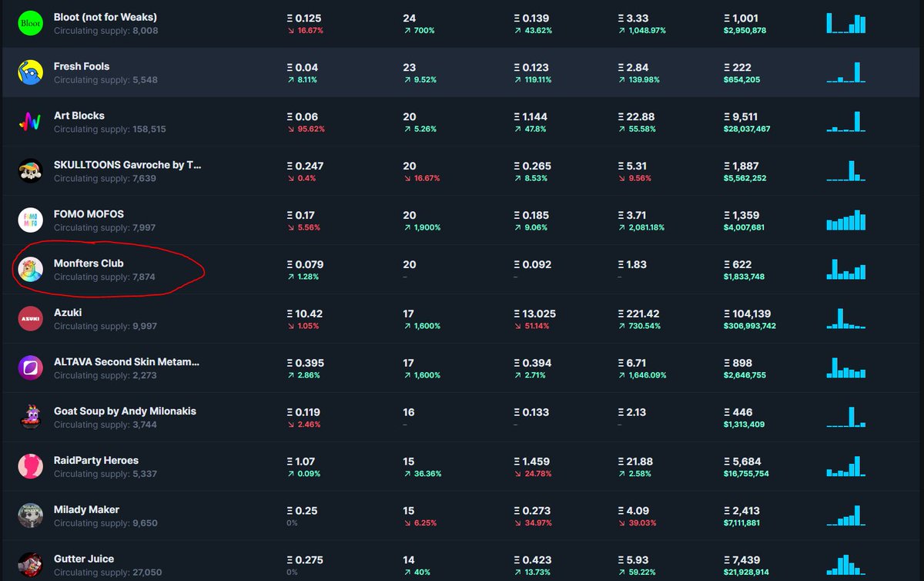Open the RaidParty Heroes collection name
The height and width of the screenshot is (581, 924).
(x=96, y=461)
